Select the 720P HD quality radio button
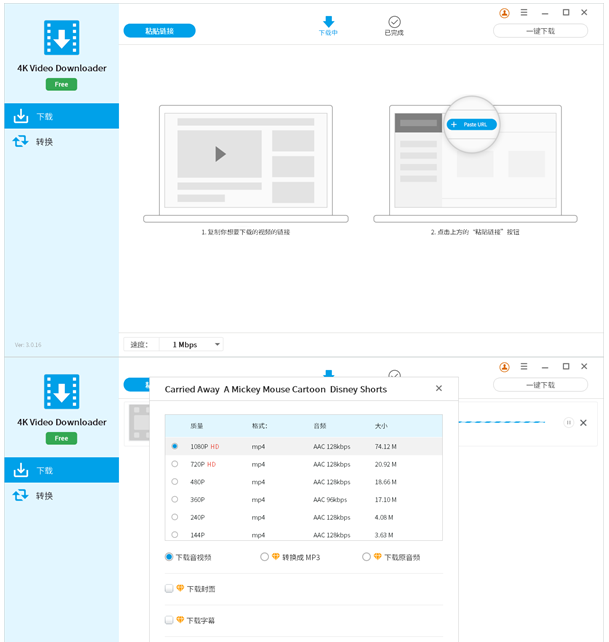This screenshot has width=609, height=642. 175,464
